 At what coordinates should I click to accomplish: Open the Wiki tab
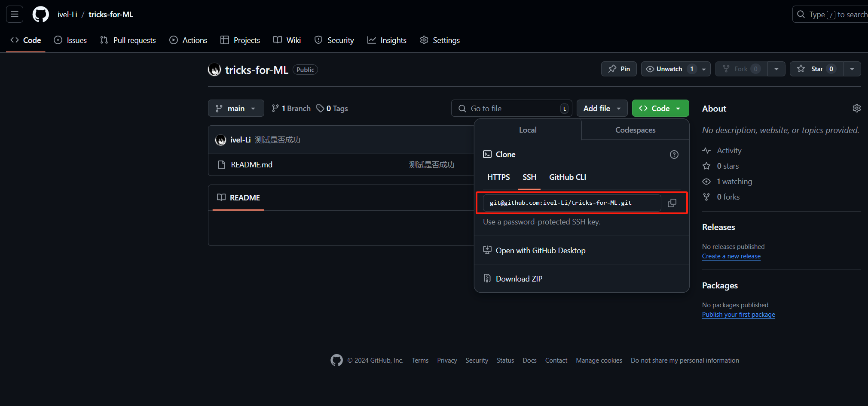tap(287, 40)
